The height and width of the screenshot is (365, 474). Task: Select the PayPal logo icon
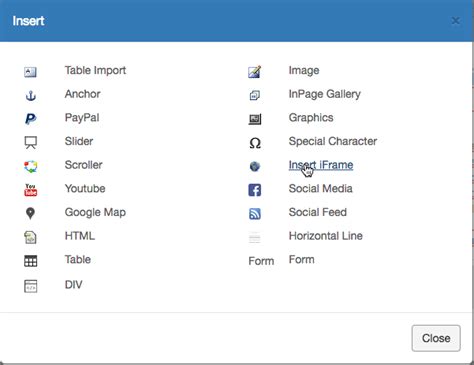[x=31, y=119]
